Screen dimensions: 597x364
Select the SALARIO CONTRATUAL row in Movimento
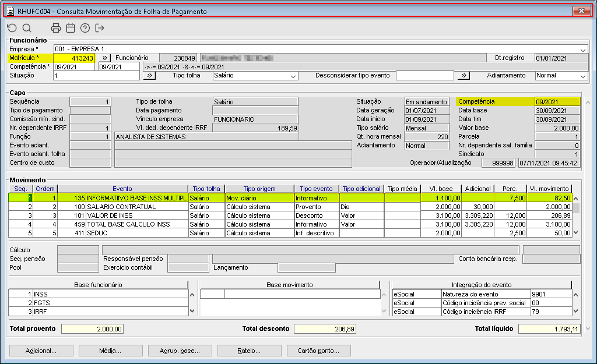tap(121, 207)
